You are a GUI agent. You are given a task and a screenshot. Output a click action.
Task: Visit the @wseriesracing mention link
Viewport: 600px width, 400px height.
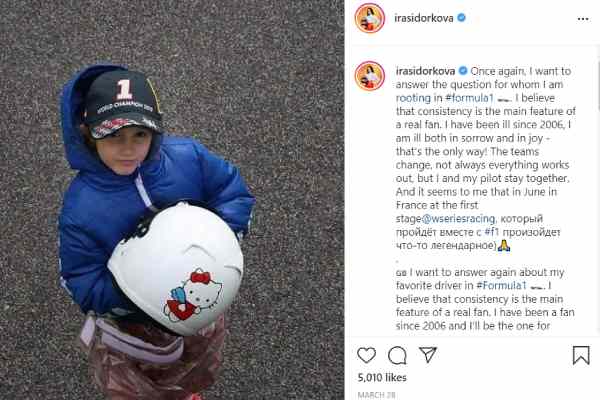(458, 219)
